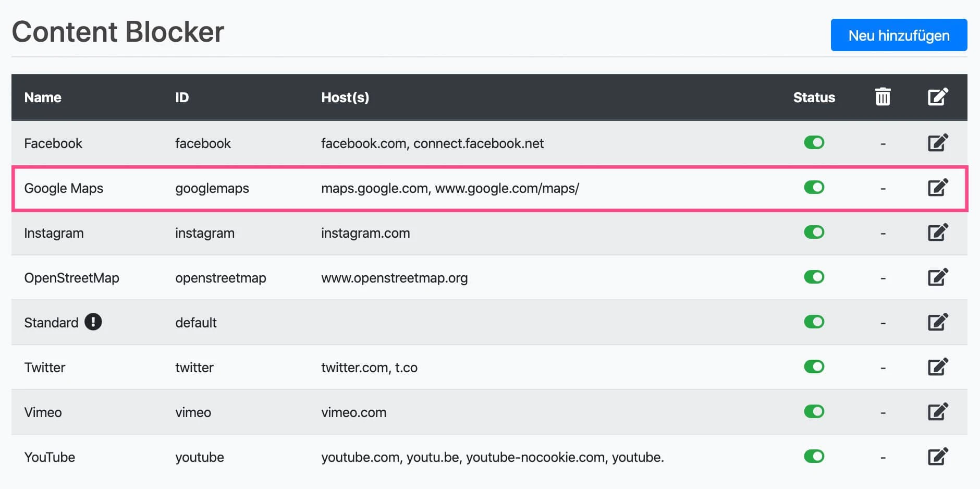Toggle the Twitter blocker status

(814, 366)
